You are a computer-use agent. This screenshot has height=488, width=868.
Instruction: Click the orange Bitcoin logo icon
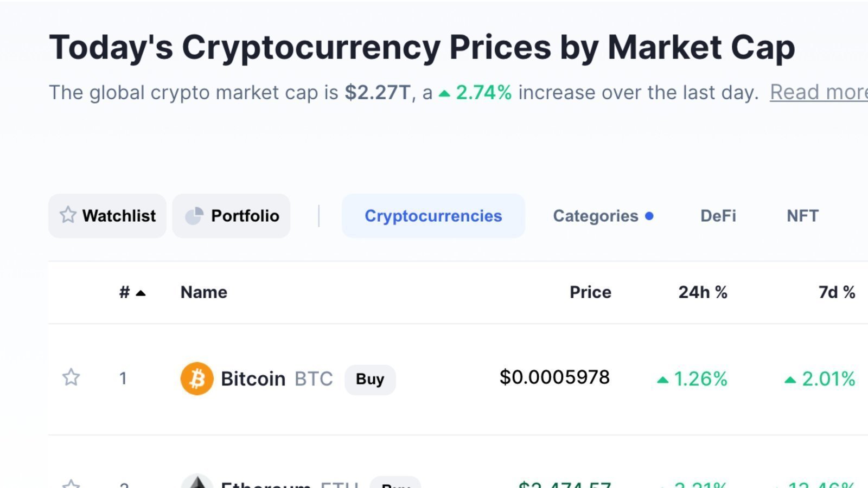[x=196, y=378]
